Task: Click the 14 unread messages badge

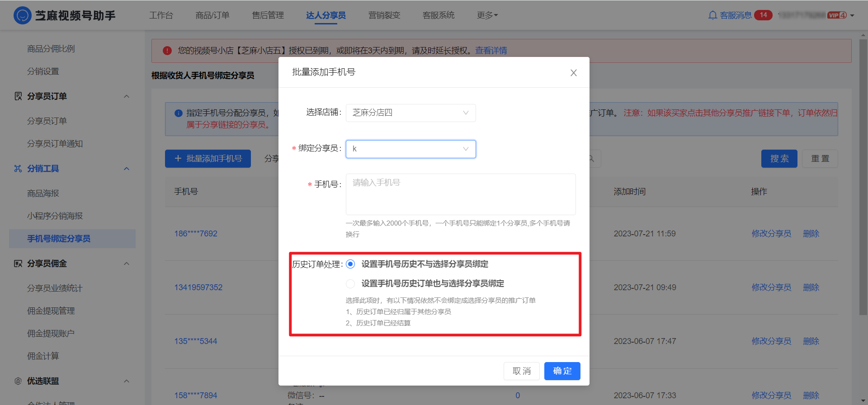Action: click(763, 15)
